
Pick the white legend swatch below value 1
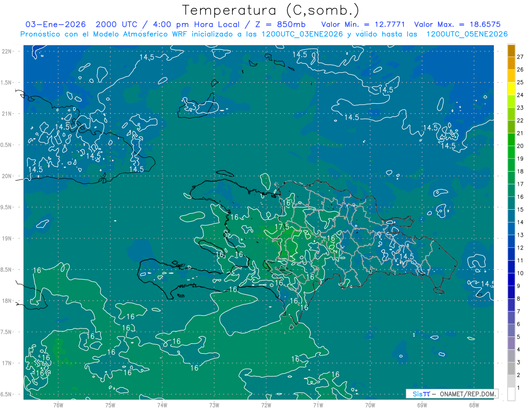click(x=511, y=394)
